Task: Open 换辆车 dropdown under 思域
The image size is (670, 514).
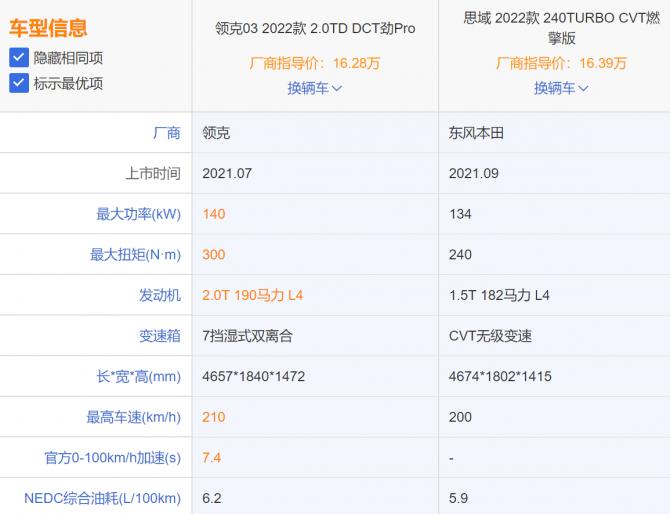Action: coord(554,88)
